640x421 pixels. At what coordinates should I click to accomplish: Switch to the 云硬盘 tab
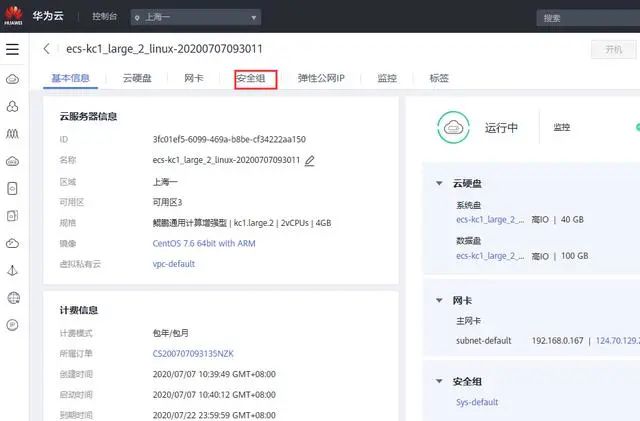(137, 78)
